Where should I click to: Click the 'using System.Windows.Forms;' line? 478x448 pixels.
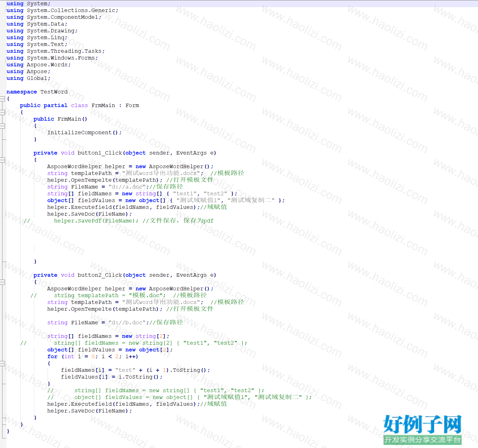point(52,58)
